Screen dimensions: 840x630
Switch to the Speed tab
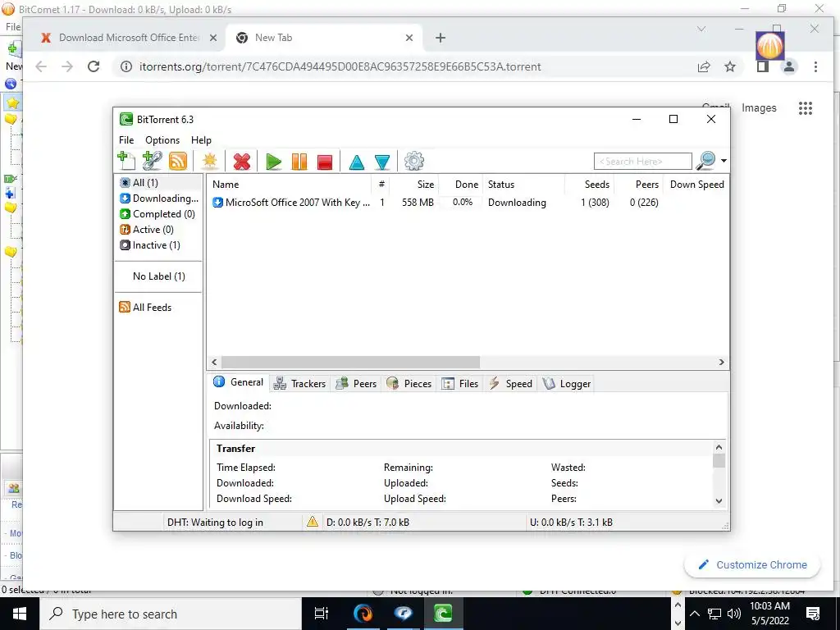[x=510, y=384]
